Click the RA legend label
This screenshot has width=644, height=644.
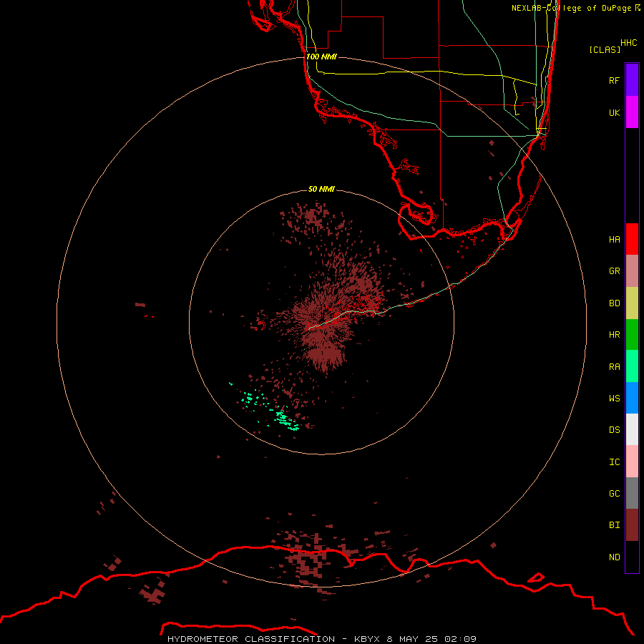[x=614, y=367]
